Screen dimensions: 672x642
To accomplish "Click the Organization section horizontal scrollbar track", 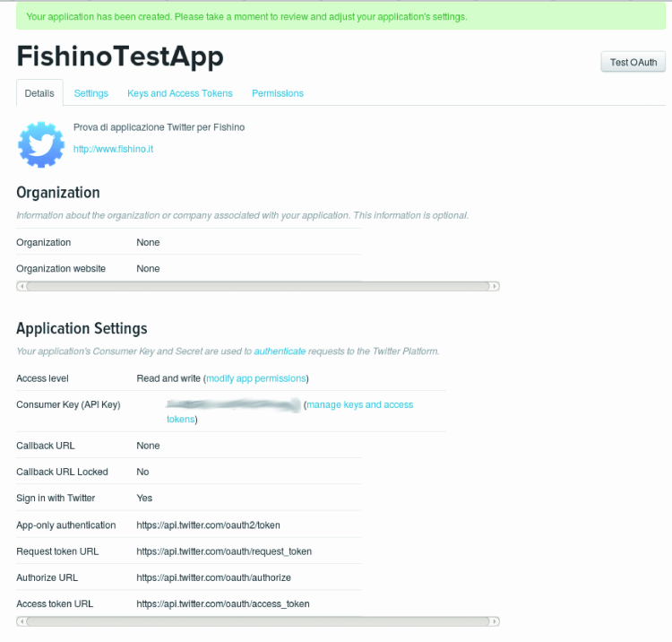I will click(257, 286).
